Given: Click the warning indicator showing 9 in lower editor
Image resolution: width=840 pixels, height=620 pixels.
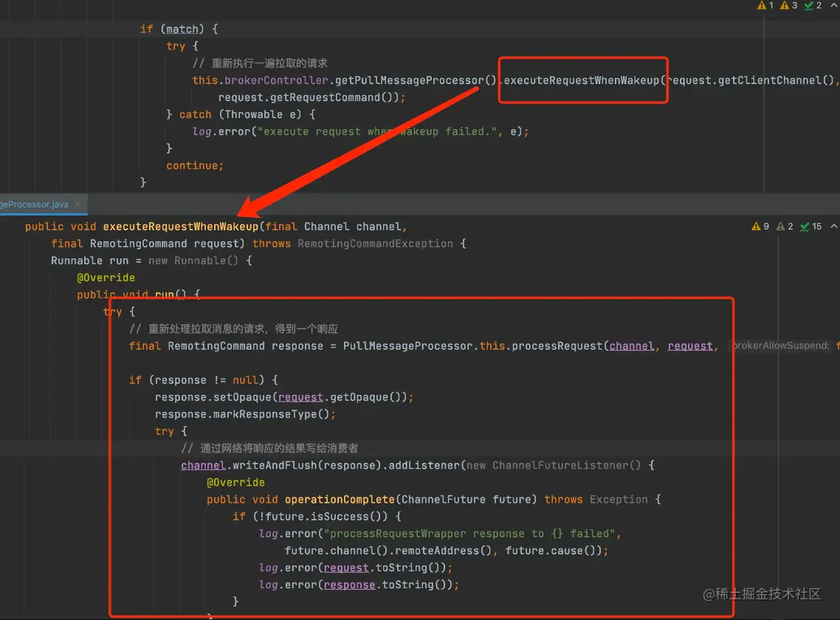Looking at the screenshot, I should point(760,226).
